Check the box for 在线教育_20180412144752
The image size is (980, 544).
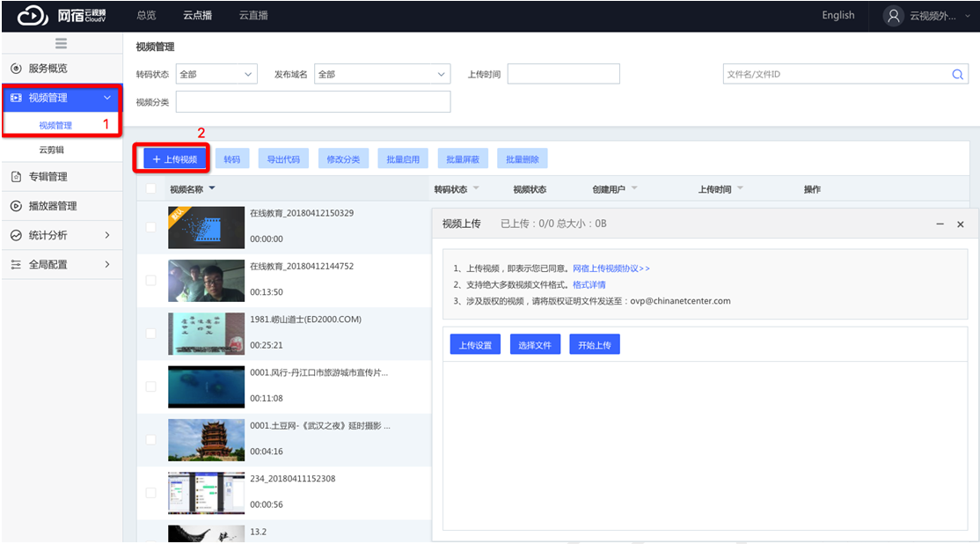150,281
